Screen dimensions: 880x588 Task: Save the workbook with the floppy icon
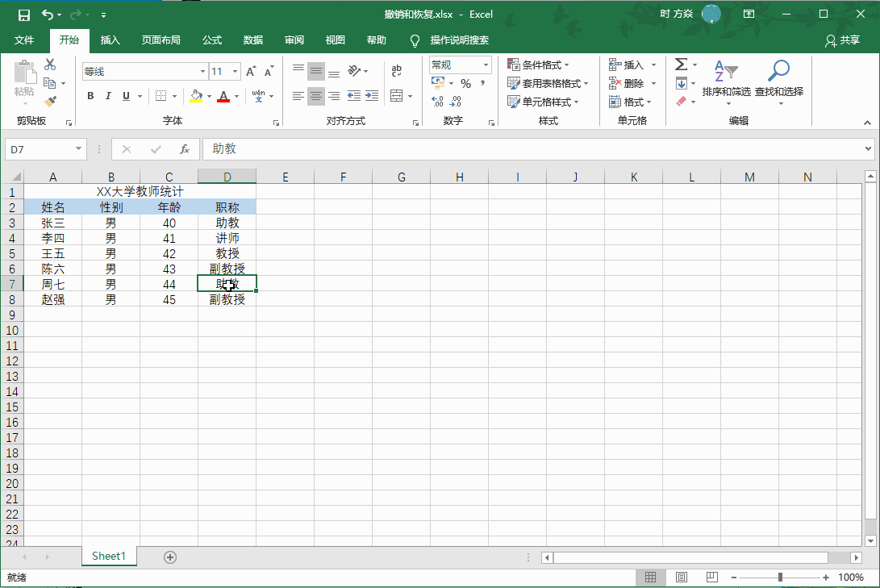(23, 15)
